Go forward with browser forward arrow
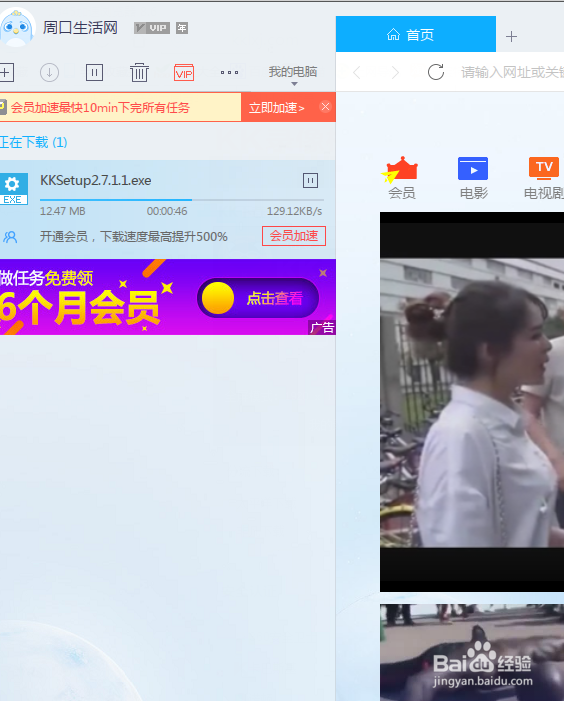This screenshot has width=564, height=701. pyautogui.click(x=395, y=72)
